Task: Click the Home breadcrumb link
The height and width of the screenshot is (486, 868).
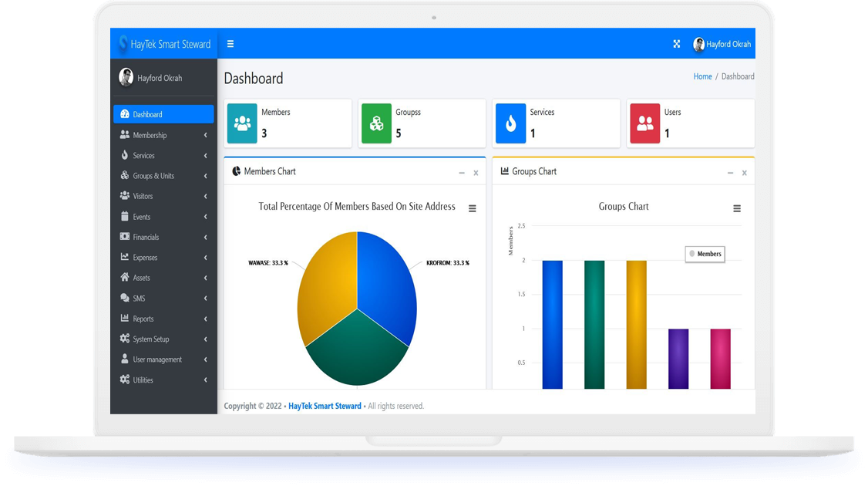Action: [702, 76]
